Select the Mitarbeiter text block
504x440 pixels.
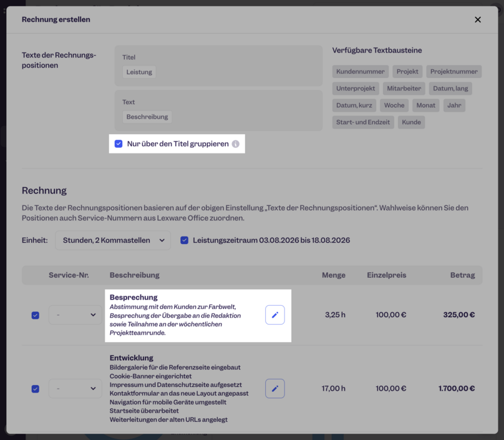pyautogui.click(x=404, y=89)
